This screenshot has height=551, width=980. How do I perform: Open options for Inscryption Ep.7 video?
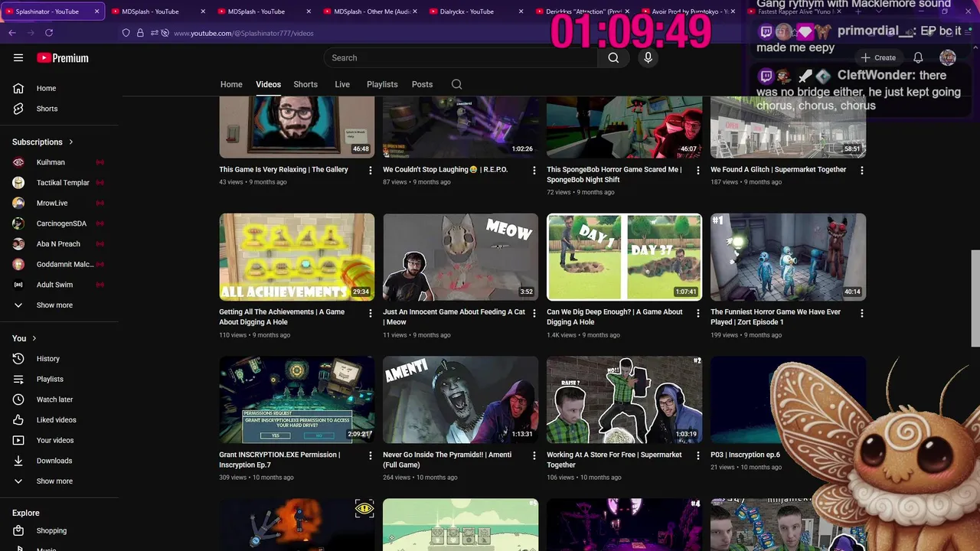coord(371,455)
